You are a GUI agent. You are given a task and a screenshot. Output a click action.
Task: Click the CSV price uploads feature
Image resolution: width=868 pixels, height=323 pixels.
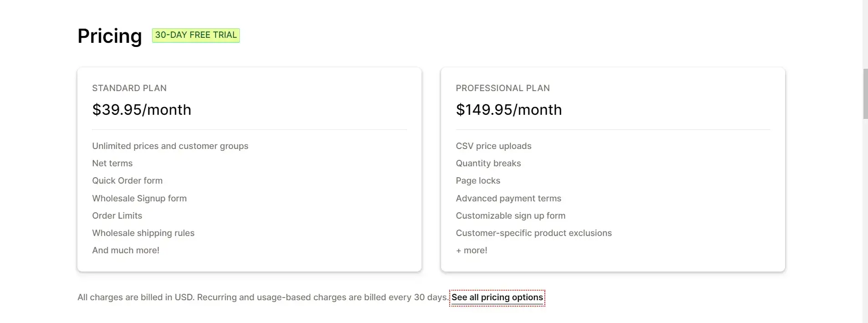[493, 146]
